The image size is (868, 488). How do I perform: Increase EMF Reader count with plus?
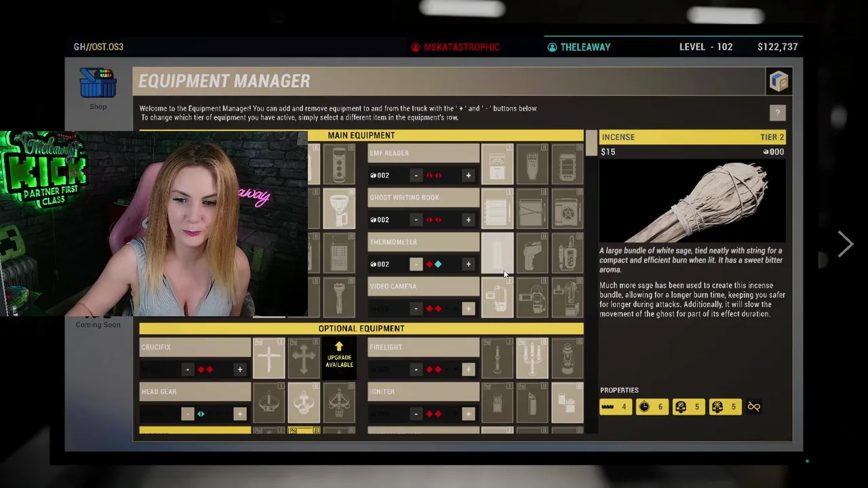click(468, 176)
